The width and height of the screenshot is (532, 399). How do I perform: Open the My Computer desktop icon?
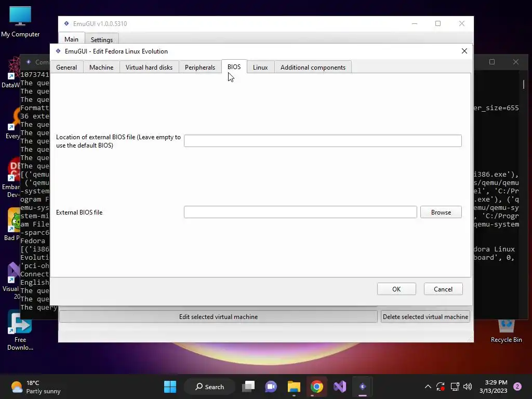20,21
